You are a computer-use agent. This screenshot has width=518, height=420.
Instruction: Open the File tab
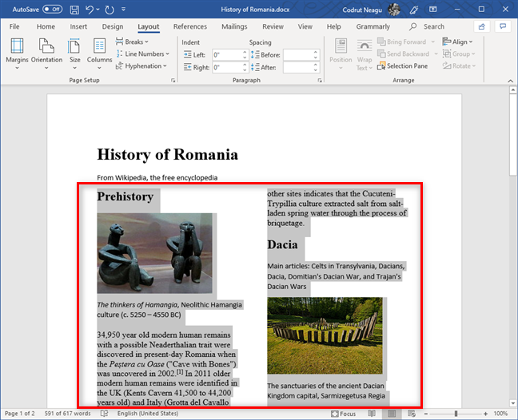pos(14,26)
